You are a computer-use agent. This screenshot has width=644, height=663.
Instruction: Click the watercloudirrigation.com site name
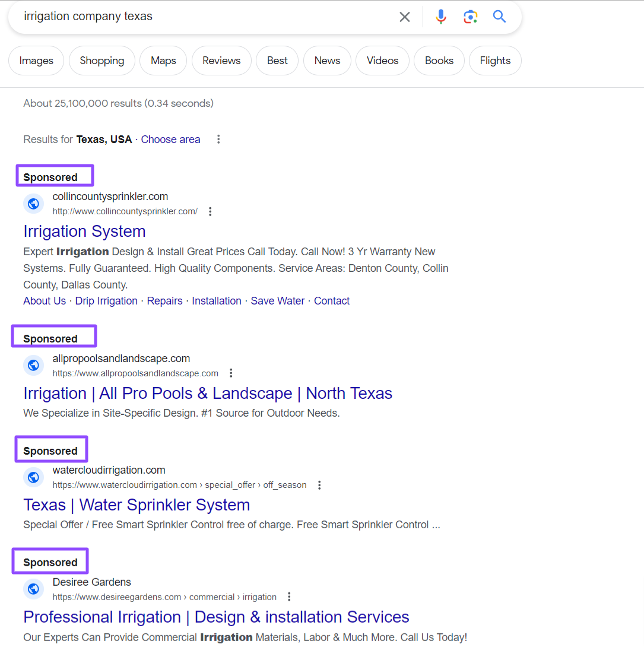coord(109,470)
